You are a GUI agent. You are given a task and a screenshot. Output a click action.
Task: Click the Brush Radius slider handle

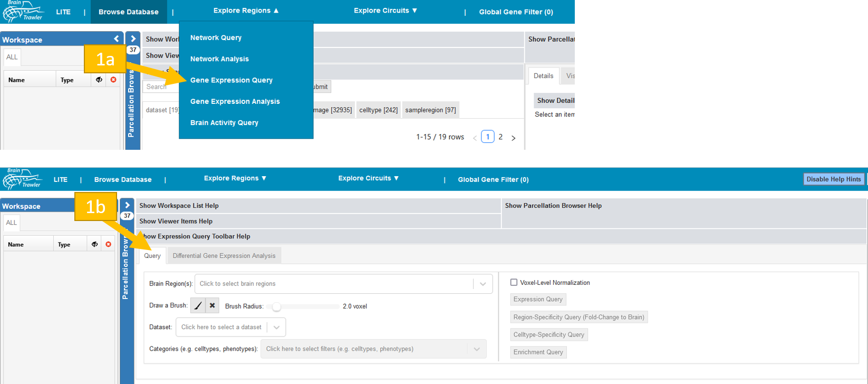click(x=276, y=306)
